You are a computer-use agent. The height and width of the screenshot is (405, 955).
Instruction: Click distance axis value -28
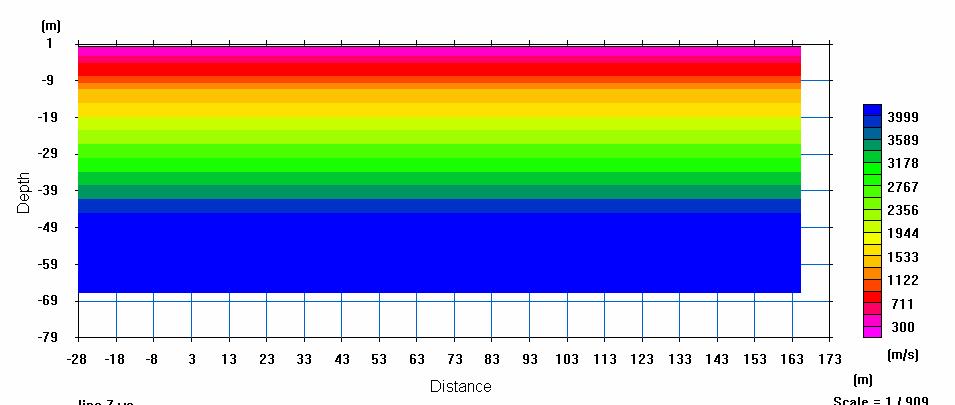pos(77,359)
